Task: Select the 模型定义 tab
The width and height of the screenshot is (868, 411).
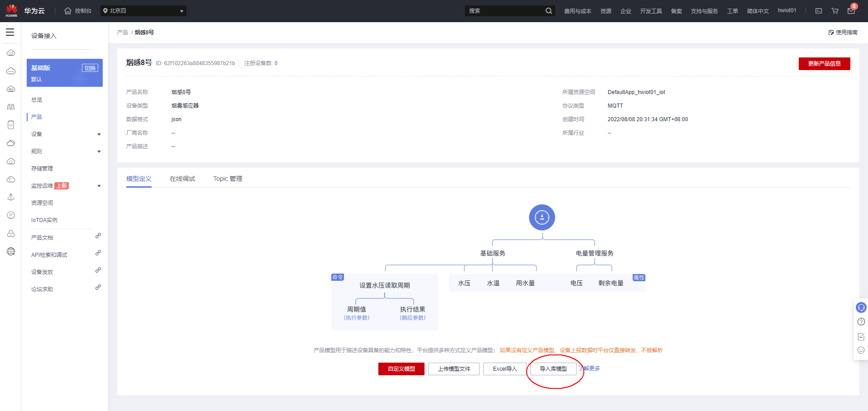Action: click(x=139, y=179)
